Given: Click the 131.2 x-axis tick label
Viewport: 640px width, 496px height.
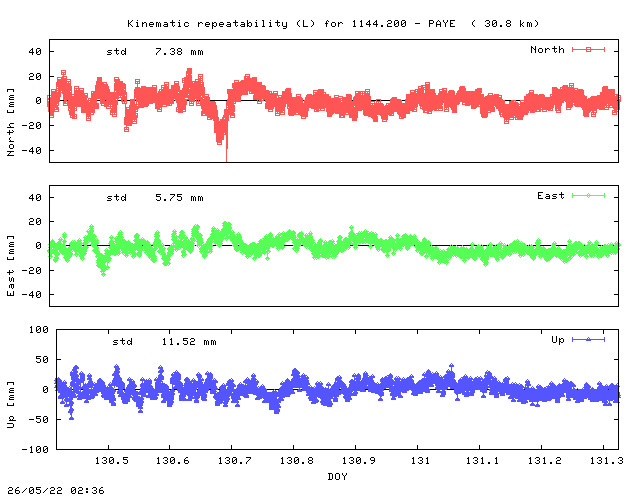Looking at the screenshot, I should (544, 461).
